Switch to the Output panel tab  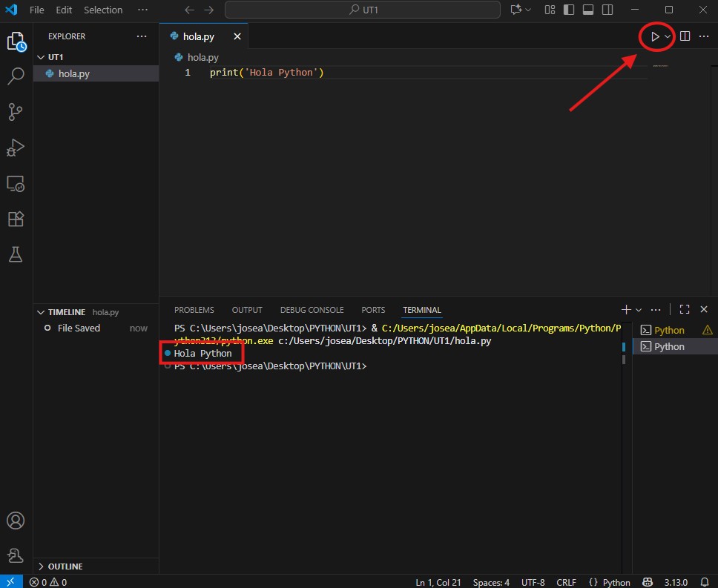click(x=247, y=310)
